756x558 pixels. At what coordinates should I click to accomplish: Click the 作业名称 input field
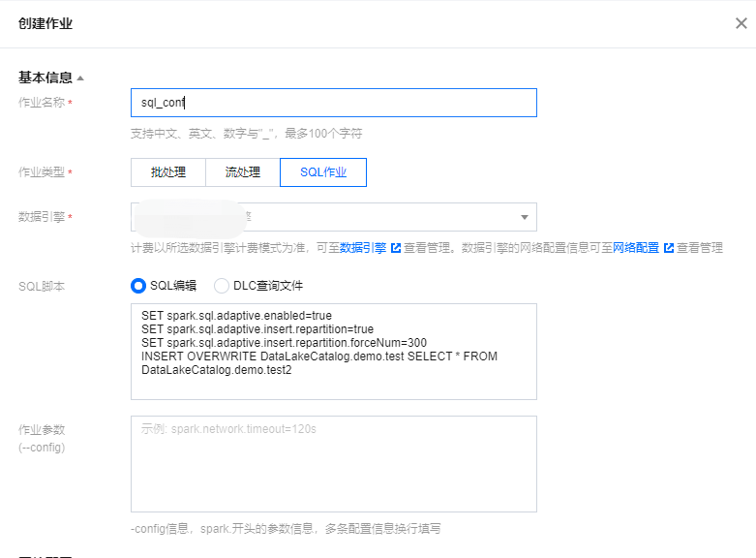click(x=334, y=103)
